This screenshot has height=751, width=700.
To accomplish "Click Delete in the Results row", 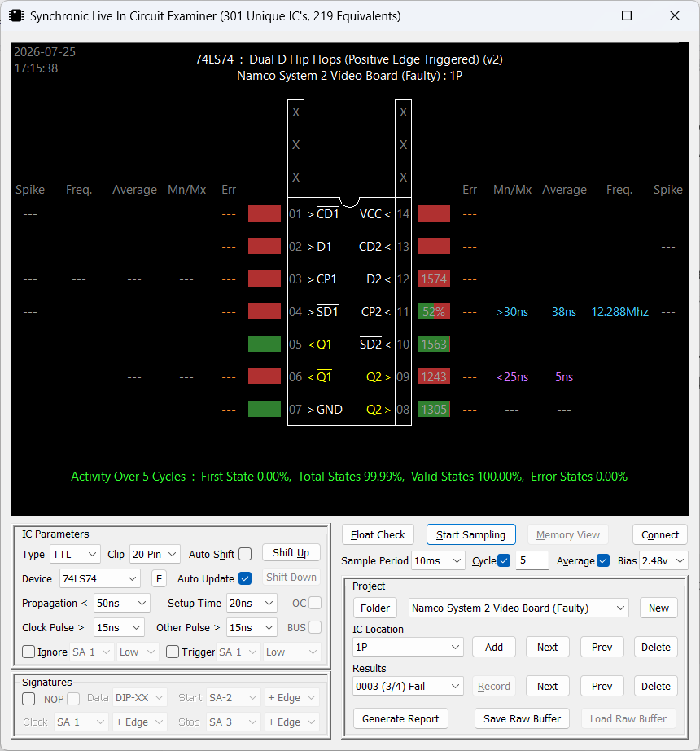I will (655, 687).
